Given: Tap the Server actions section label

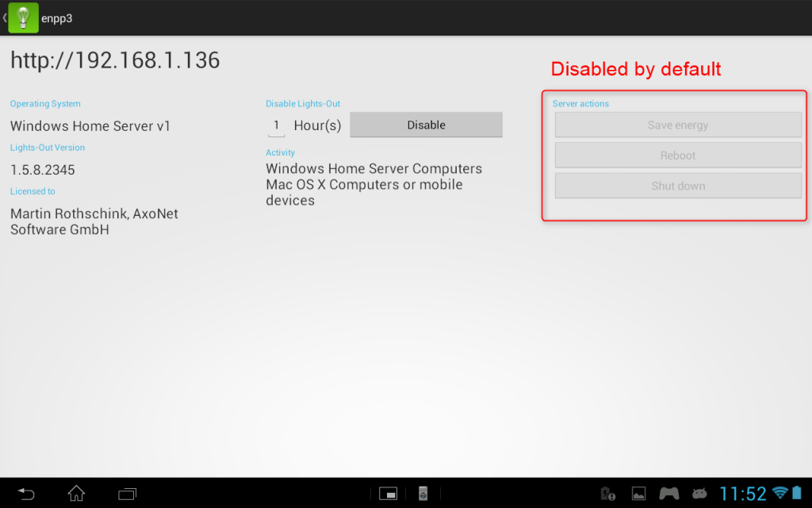Looking at the screenshot, I should (580, 104).
